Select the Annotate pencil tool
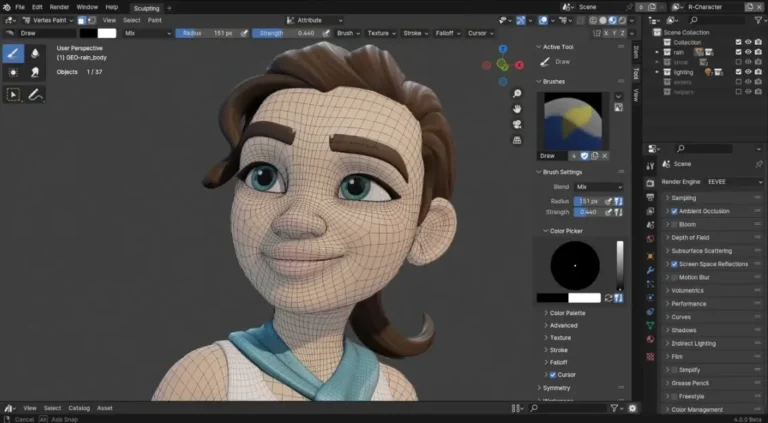Screen dimensions: 768x423 pos(35,94)
